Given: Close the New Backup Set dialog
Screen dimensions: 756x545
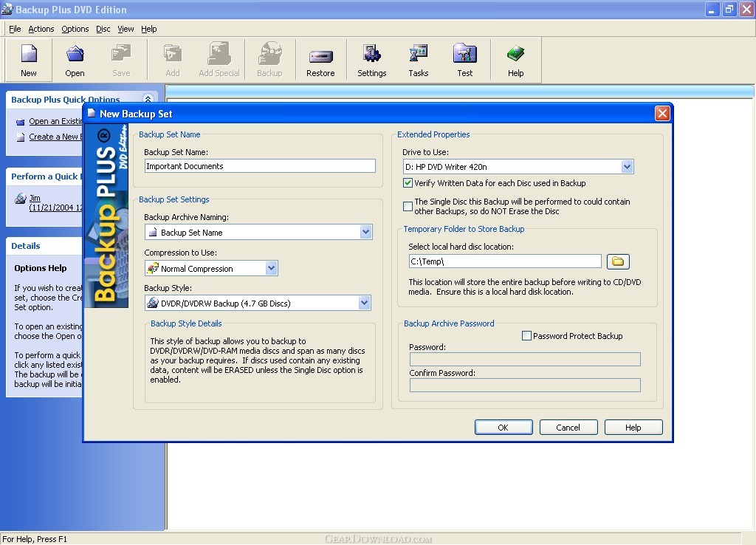Looking at the screenshot, I should [662, 113].
